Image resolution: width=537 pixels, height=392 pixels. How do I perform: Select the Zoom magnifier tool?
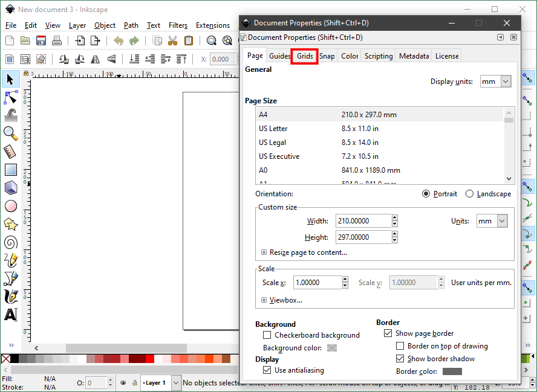(x=11, y=133)
